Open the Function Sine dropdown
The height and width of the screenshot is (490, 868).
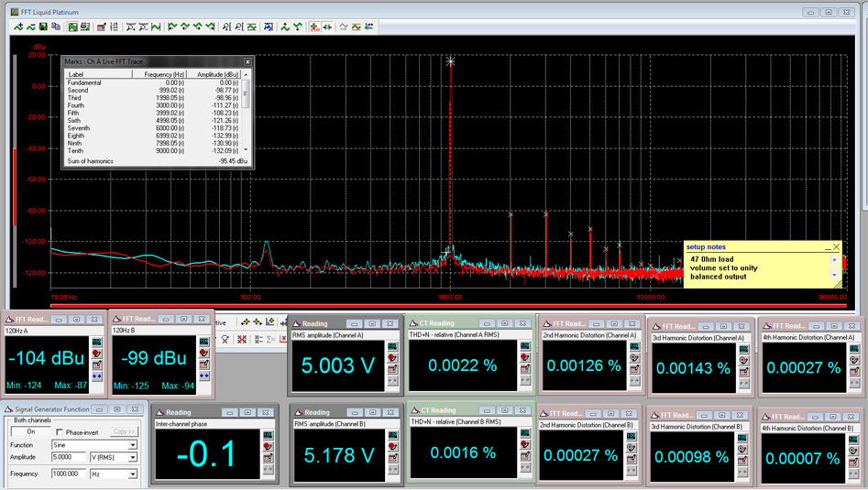click(133, 445)
